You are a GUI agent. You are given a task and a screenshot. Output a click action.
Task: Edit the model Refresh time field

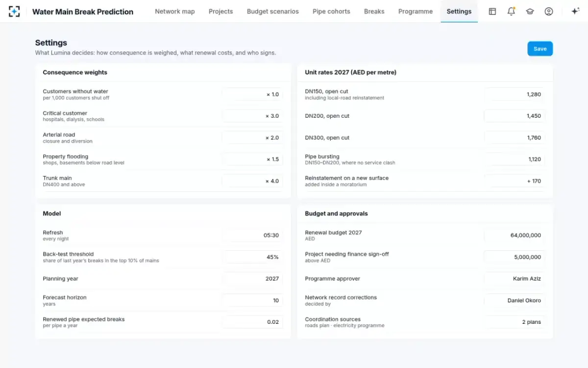pos(252,236)
